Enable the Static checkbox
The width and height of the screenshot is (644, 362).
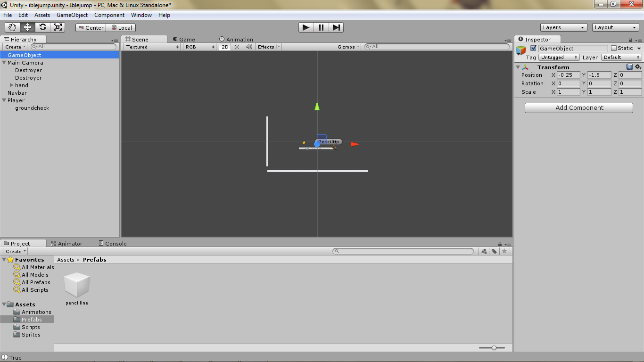click(613, 48)
